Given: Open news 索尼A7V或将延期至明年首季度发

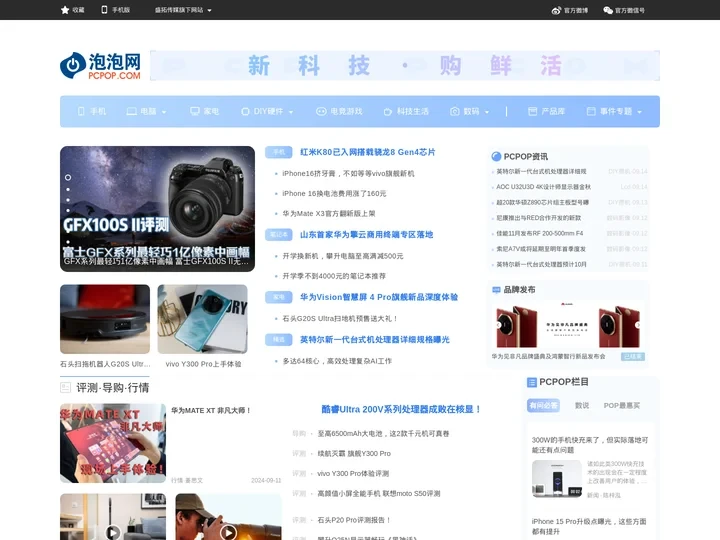Looking at the screenshot, I should pyautogui.click(x=541, y=249).
